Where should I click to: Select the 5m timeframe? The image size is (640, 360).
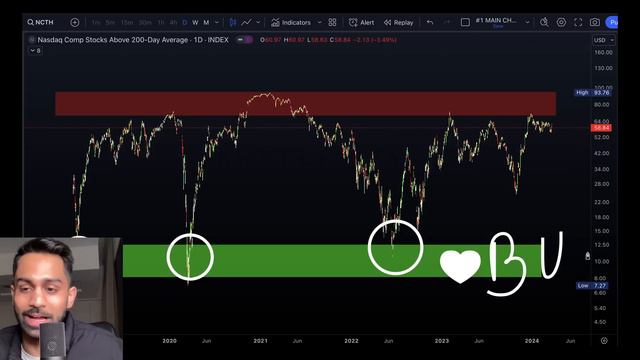click(110, 22)
